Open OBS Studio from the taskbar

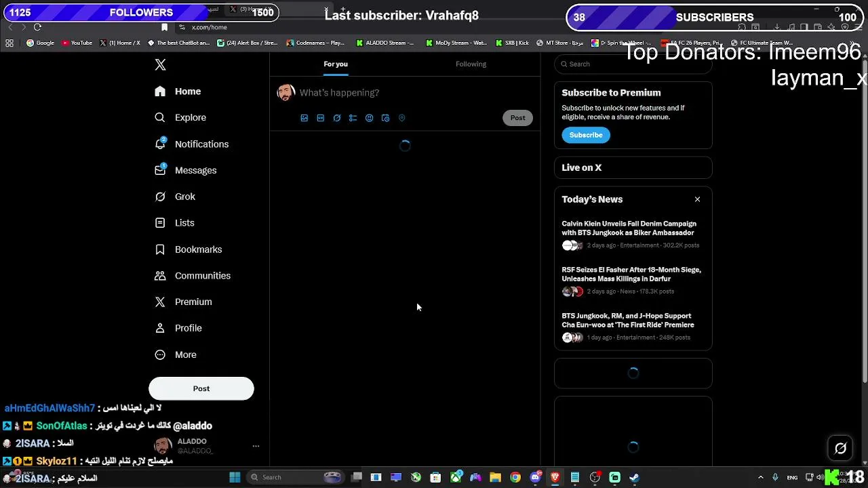(x=595, y=477)
